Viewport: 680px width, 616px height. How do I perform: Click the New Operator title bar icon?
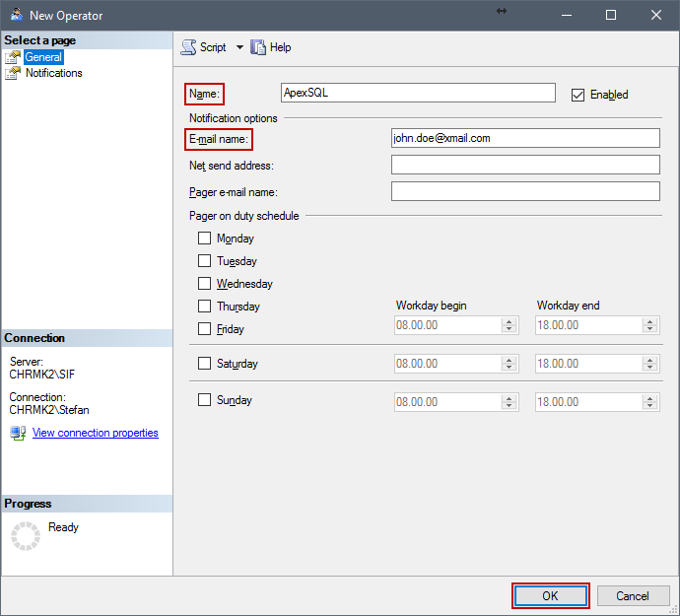point(17,15)
